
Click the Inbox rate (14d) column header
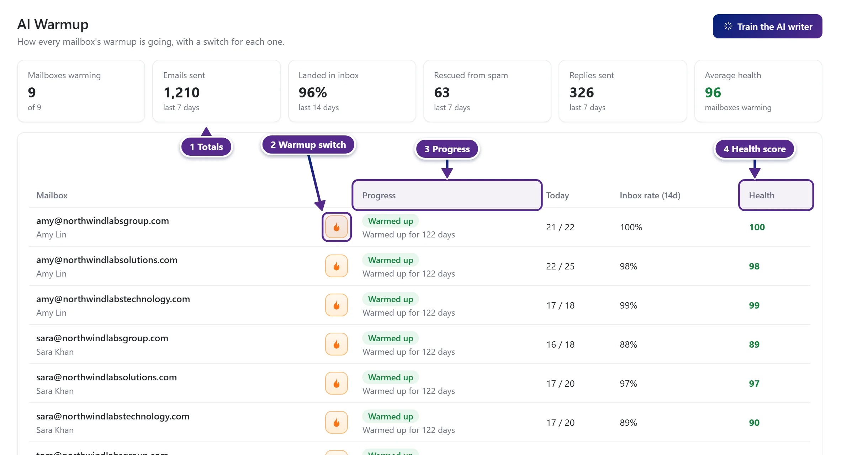click(650, 196)
